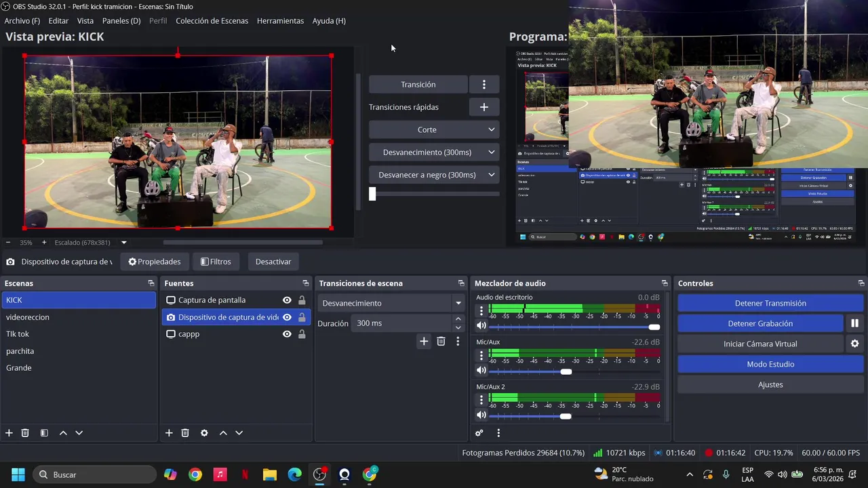This screenshot has width=868, height=488.
Task: Move scene down arrow in Escenas
Action: tap(79, 433)
